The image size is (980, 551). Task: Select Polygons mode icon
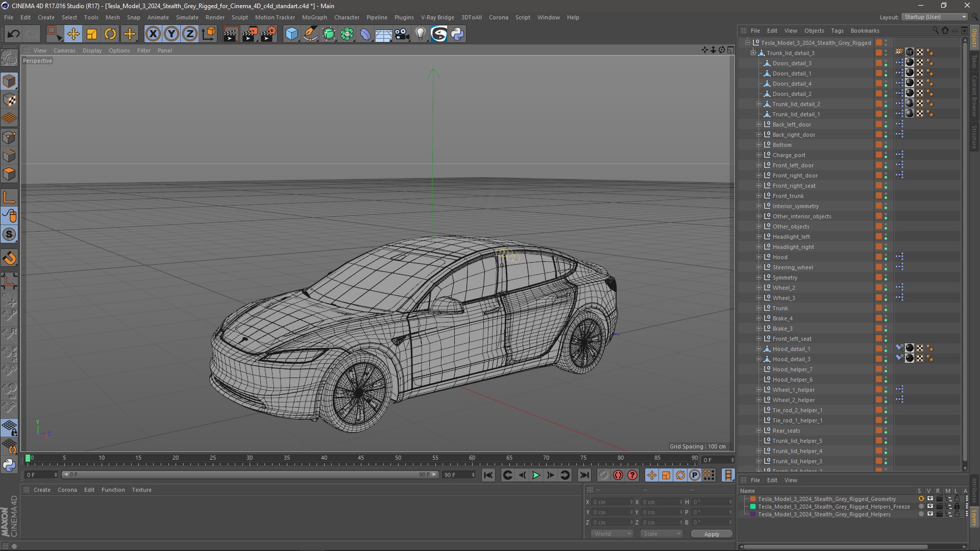[9, 174]
